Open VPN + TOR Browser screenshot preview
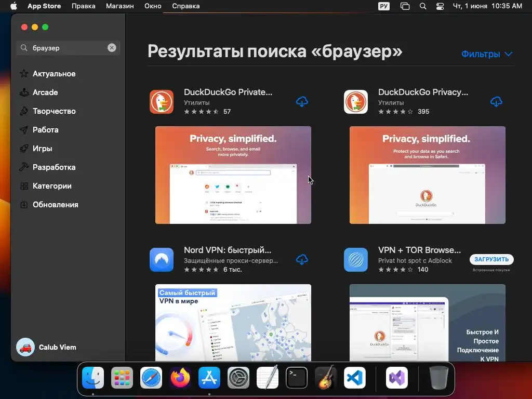 (428, 323)
